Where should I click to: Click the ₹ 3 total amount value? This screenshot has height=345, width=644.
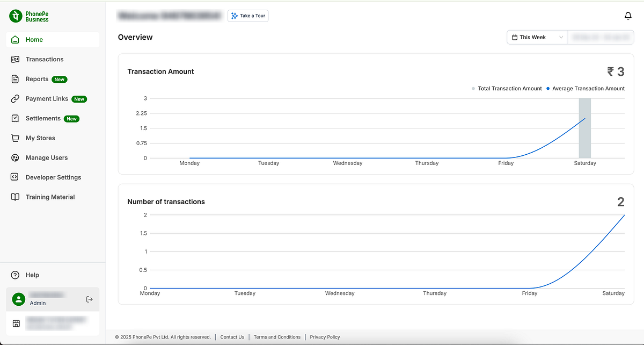pyautogui.click(x=616, y=71)
